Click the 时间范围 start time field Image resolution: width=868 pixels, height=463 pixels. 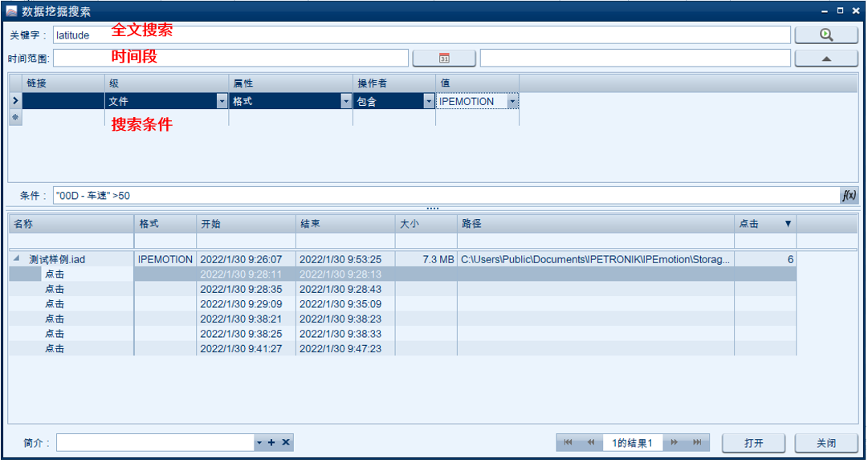click(x=230, y=58)
